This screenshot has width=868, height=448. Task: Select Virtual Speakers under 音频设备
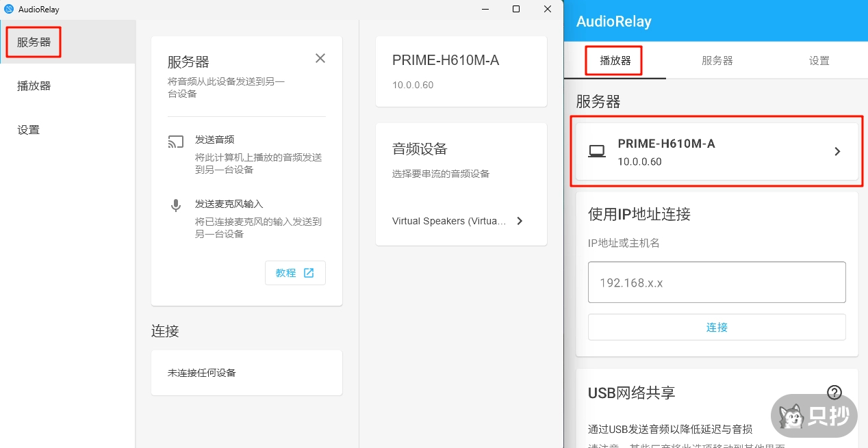(450, 221)
